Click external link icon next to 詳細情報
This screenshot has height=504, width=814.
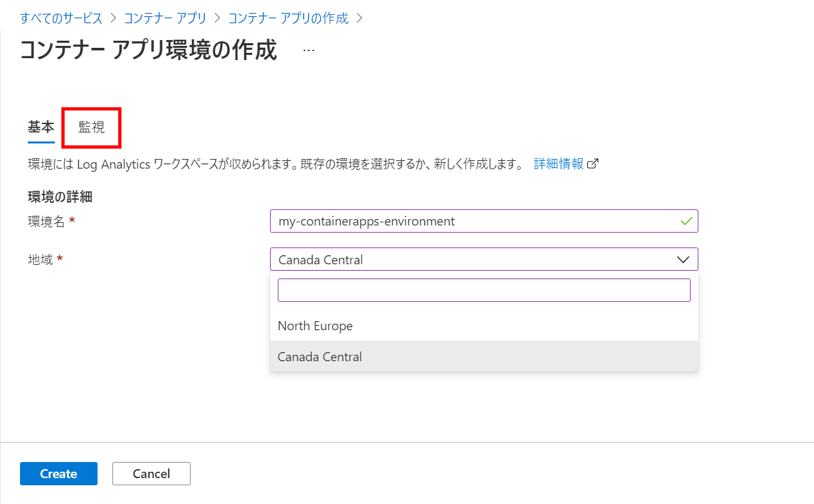click(x=592, y=163)
